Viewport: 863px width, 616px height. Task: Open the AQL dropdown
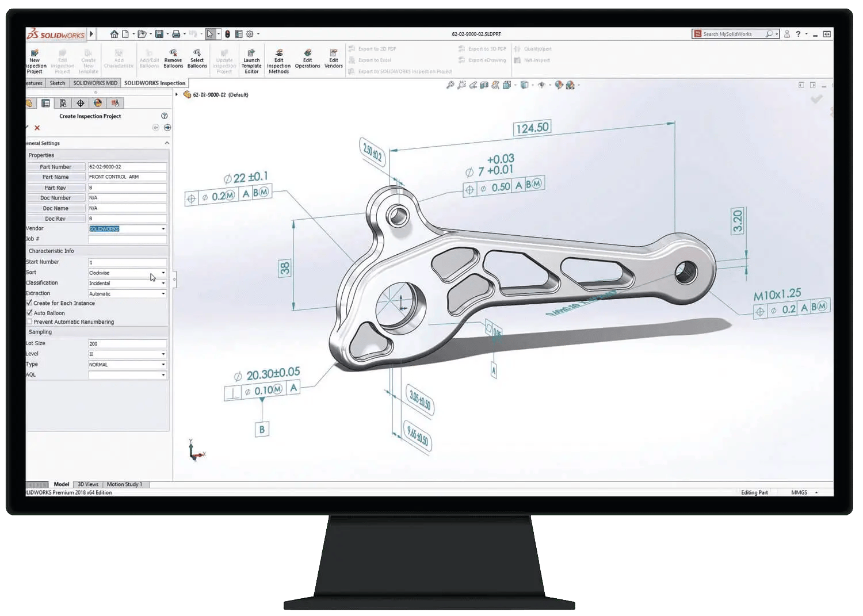(163, 375)
